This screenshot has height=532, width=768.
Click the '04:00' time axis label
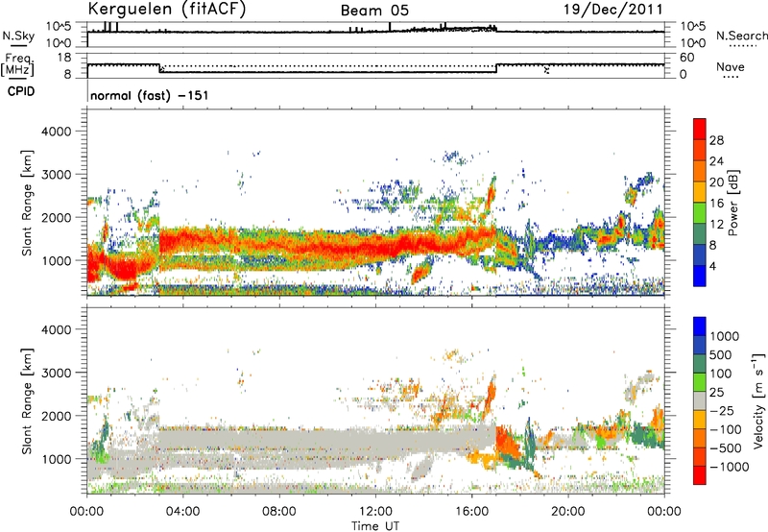click(182, 512)
